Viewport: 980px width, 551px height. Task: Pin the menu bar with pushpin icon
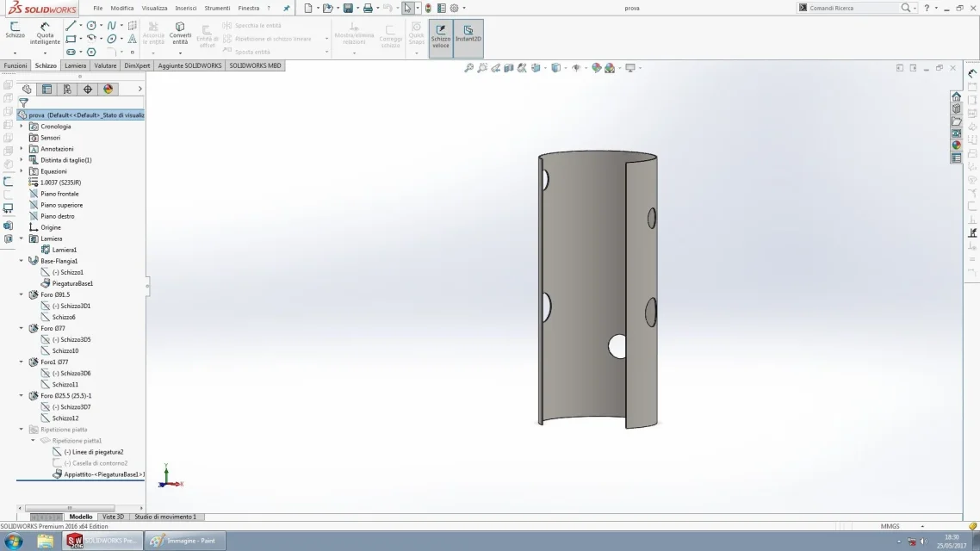(x=286, y=8)
